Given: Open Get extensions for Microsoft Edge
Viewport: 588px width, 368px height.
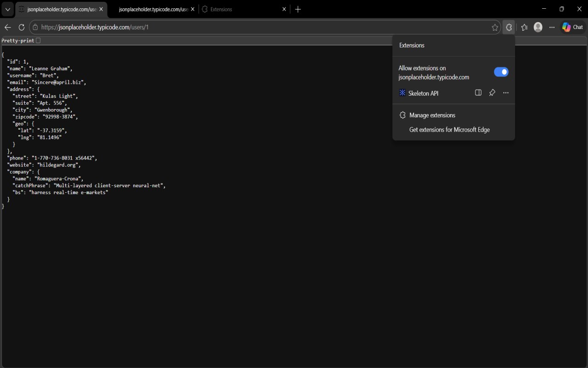Looking at the screenshot, I should (449, 130).
